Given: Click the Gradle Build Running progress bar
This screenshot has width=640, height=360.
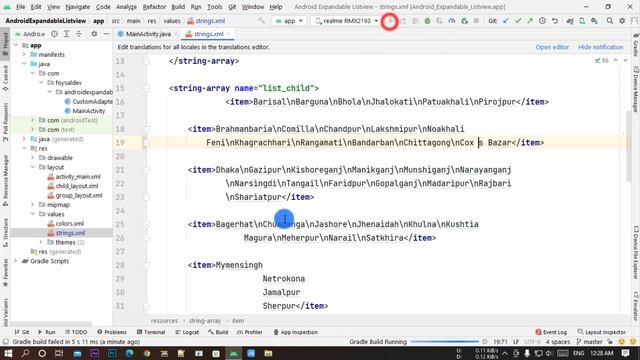Looking at the screenshot, I should point(444,342).
